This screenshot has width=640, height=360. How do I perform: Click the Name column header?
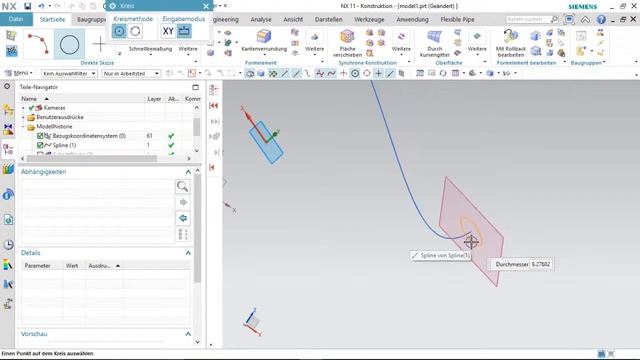(x=82, y=99)
